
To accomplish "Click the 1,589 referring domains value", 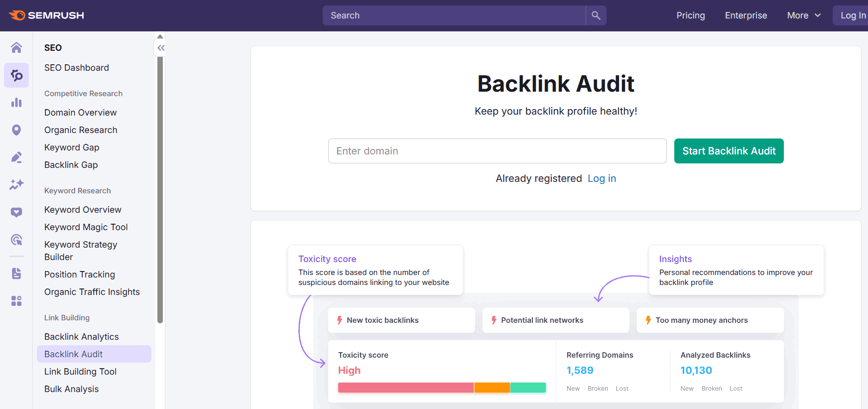I will (x=580, y=371).
